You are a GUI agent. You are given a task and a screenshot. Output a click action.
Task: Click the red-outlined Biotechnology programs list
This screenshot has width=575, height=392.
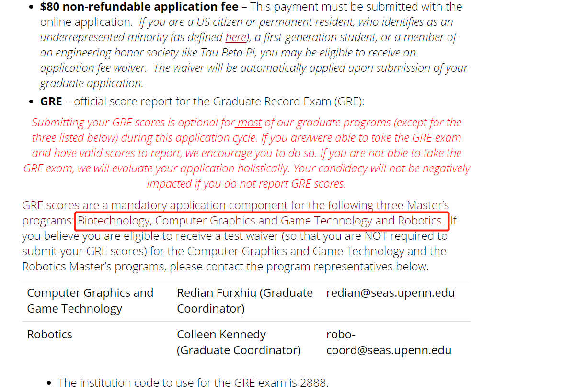click(262, 221)
